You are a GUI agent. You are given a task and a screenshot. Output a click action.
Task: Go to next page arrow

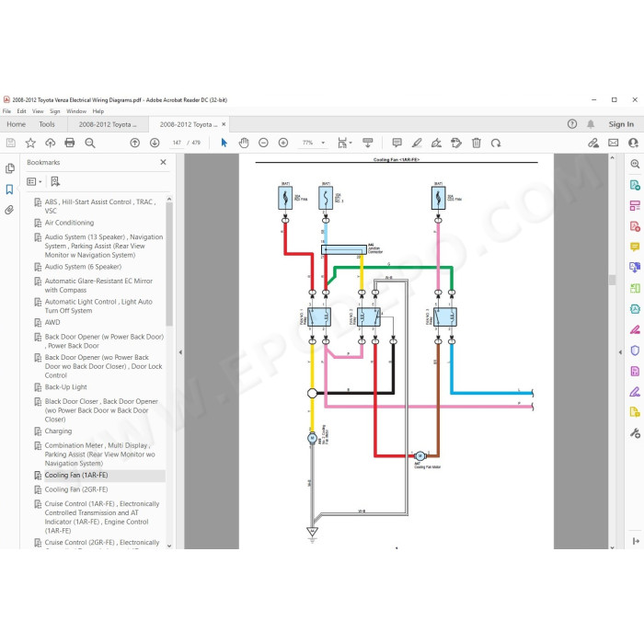click(155, 143)
